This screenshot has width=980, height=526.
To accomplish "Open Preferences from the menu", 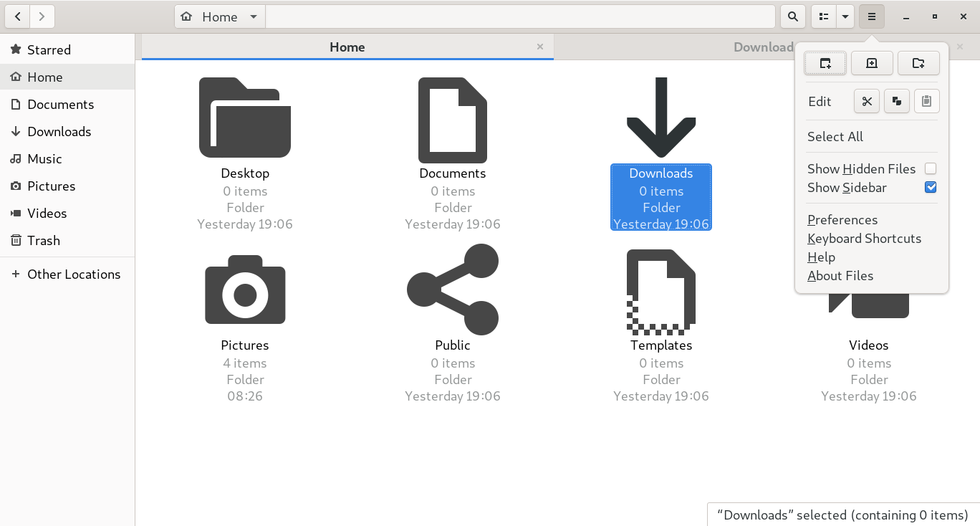I will [x=842, y=220].
